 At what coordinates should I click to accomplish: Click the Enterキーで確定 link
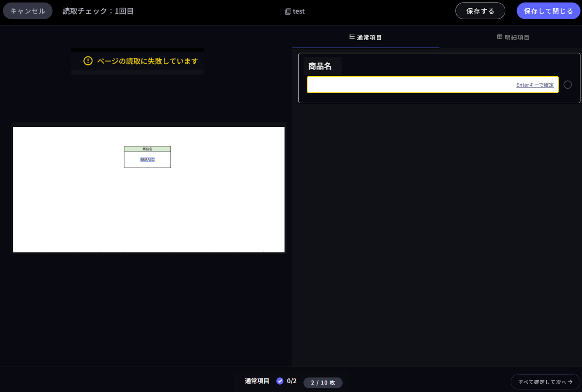tap(535, 85)
